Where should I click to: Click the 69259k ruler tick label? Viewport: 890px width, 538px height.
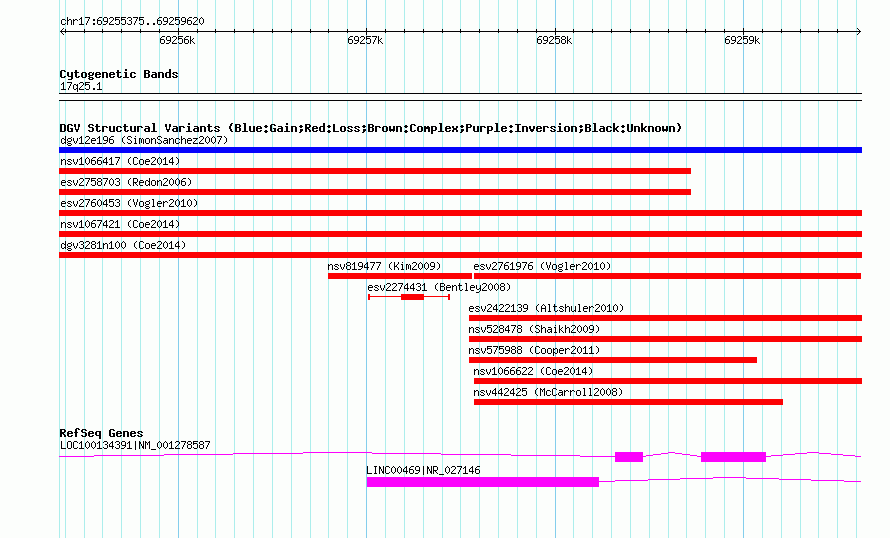click(x=742, y=40)
